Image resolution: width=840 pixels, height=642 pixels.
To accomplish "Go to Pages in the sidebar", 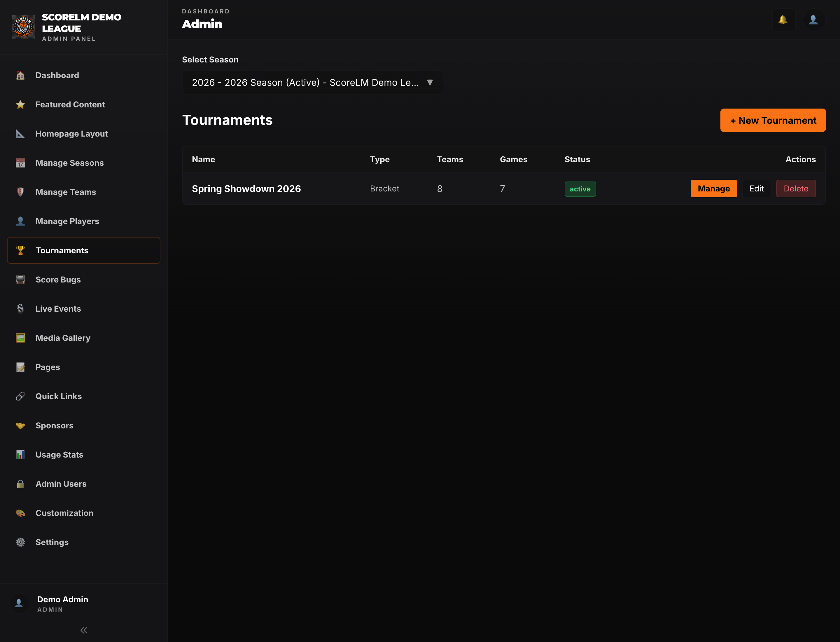I will coord(84,367).
